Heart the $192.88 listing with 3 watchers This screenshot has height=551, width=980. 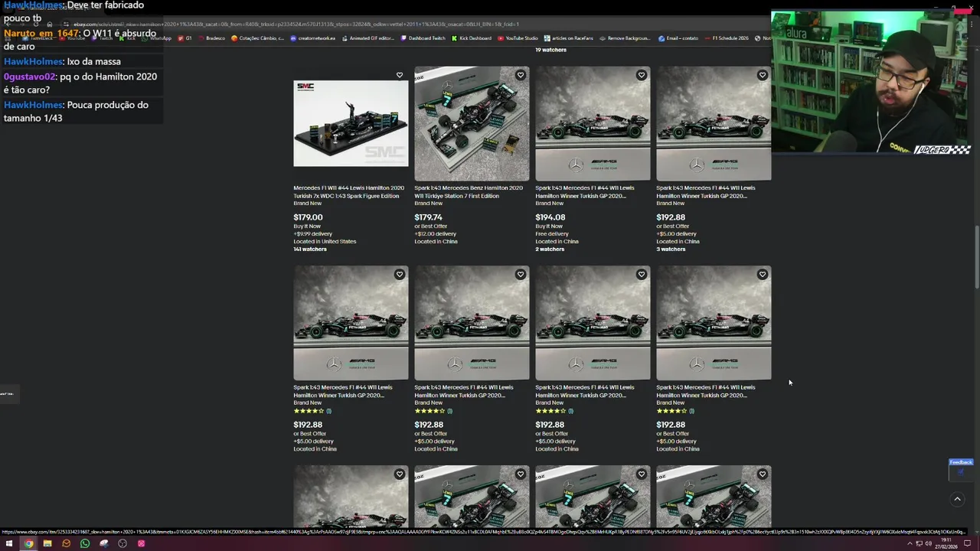762,75
